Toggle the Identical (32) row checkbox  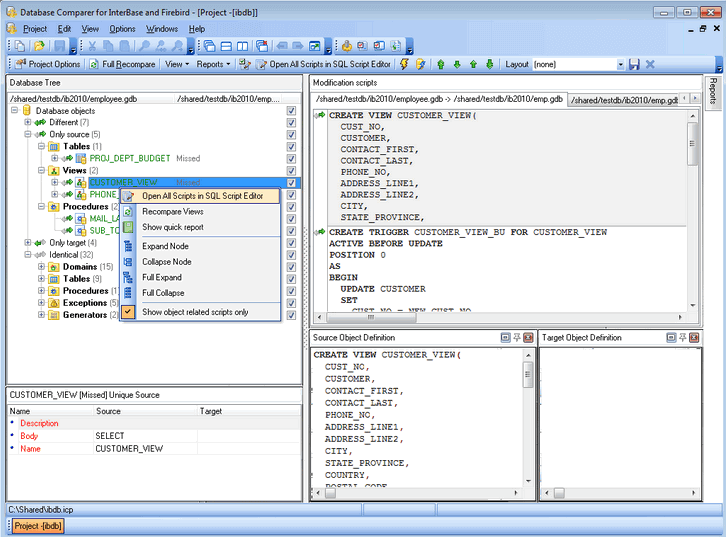291,255
